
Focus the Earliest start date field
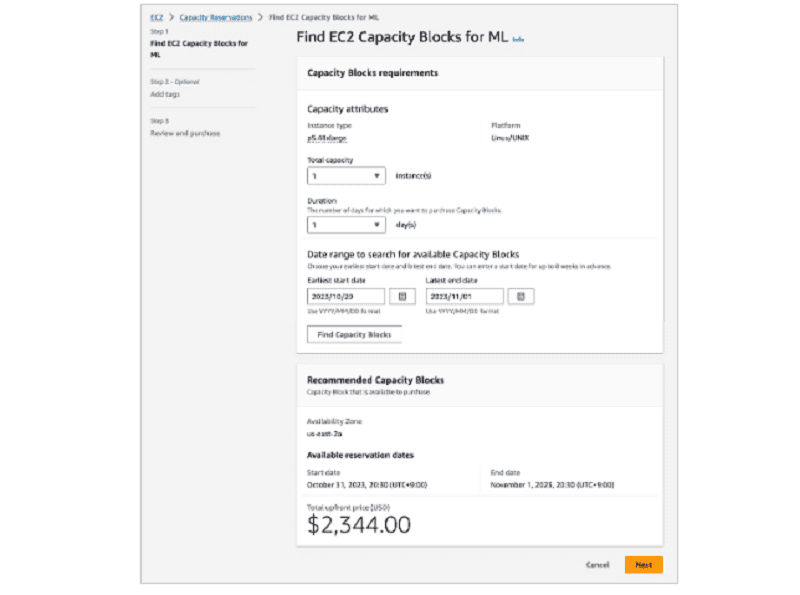click(346, 296)
